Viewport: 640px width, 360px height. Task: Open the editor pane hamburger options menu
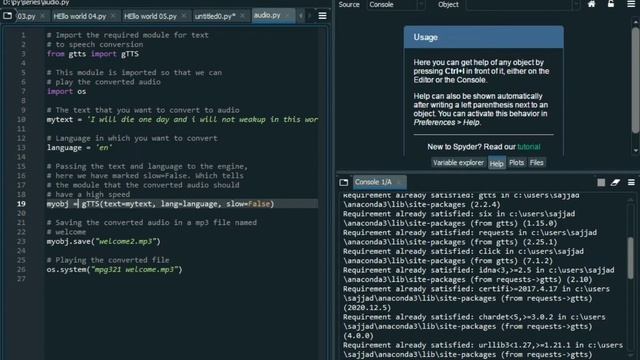[322, 16]
